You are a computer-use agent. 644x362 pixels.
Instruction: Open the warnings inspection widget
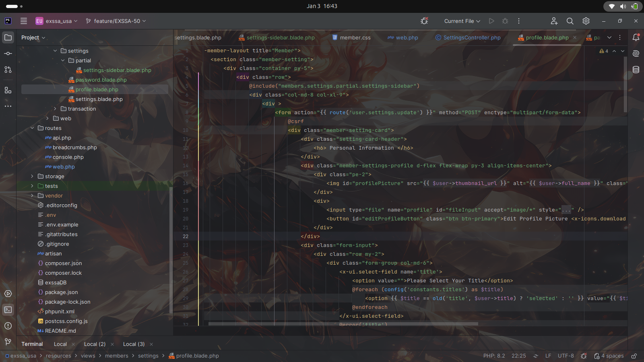coord(604,51)
